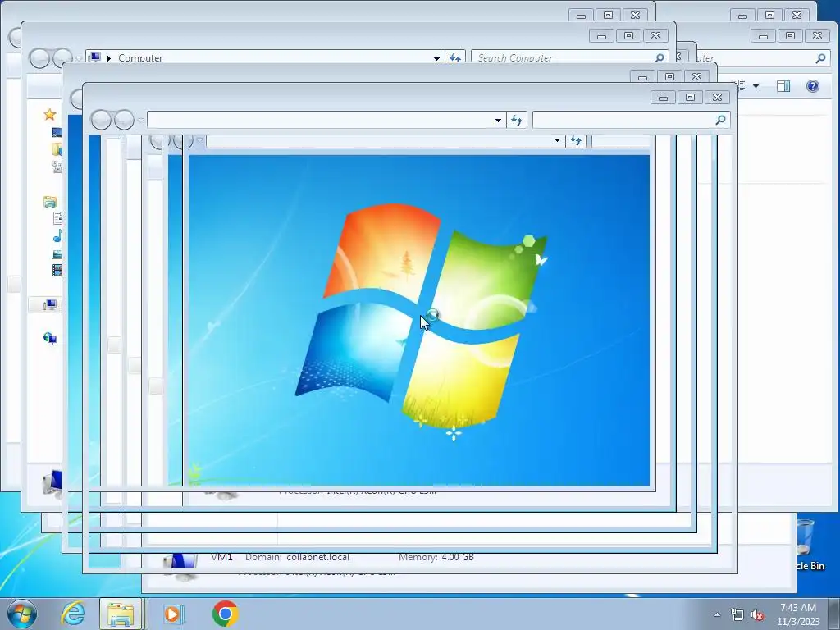
Task: Click the search magnifier in the rear-right window
Action: pyautogui.click(x=820, y=58)
